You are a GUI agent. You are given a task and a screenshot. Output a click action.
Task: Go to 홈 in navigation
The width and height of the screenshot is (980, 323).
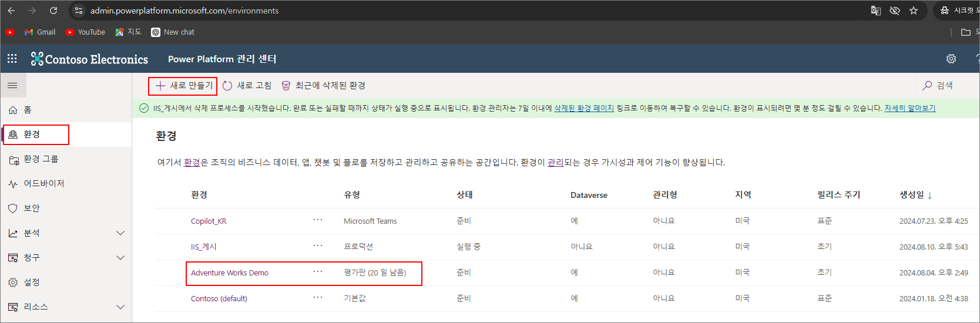coord(66,110)
